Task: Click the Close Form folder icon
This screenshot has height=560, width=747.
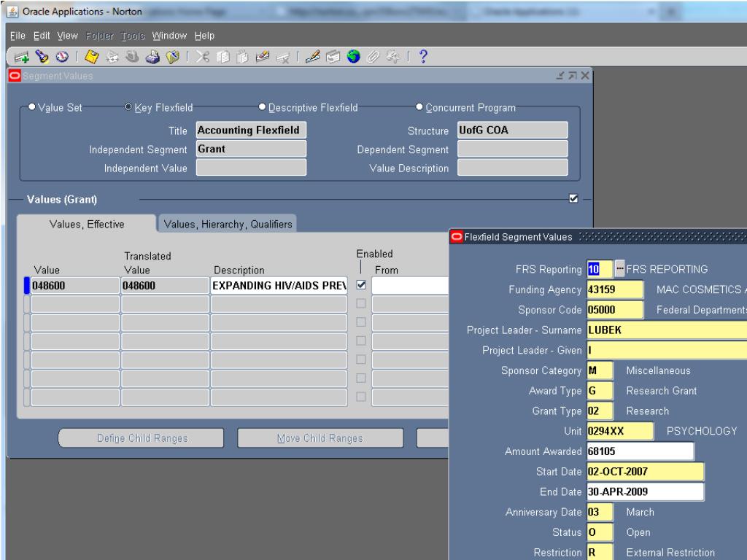Action: coord(172,57)
